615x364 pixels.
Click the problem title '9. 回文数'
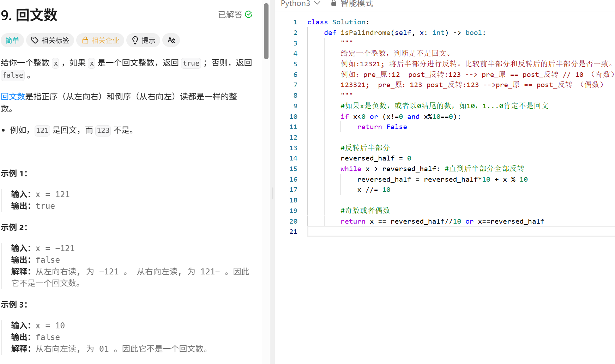[x=29, y=15]
